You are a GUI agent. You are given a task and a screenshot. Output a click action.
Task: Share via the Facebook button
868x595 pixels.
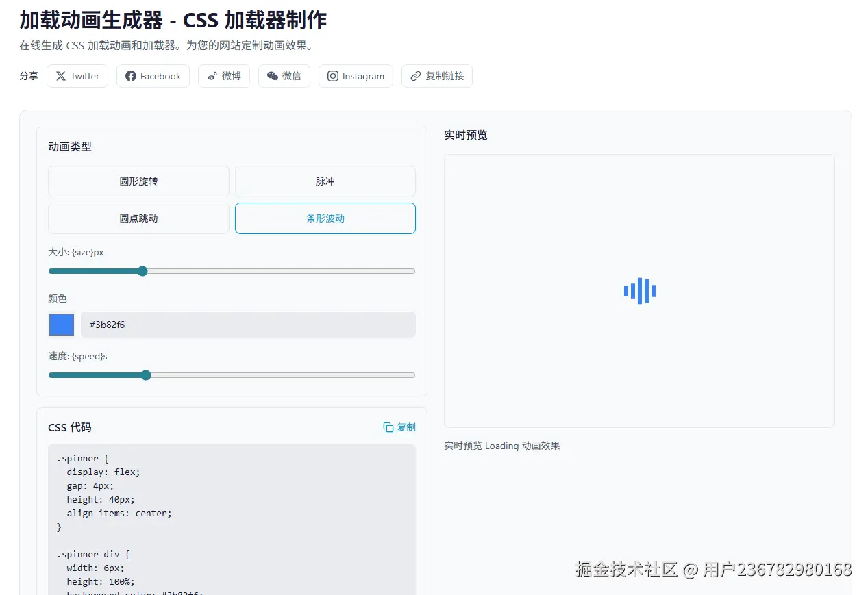[153, 76]
